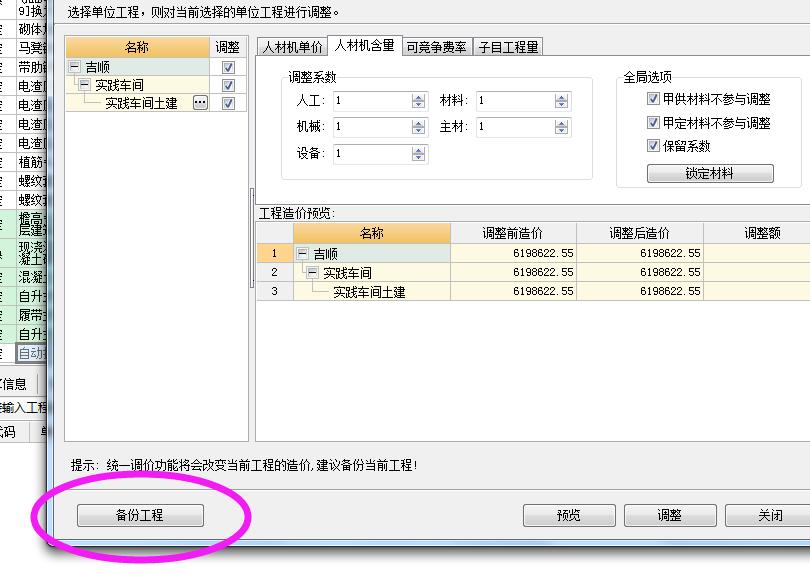Switch to the 人材机单价 tab

tap(292, 47)
